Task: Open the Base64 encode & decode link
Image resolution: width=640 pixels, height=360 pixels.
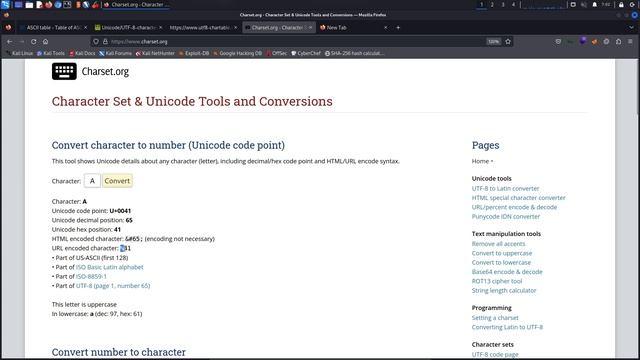Action: coord(507,272)
